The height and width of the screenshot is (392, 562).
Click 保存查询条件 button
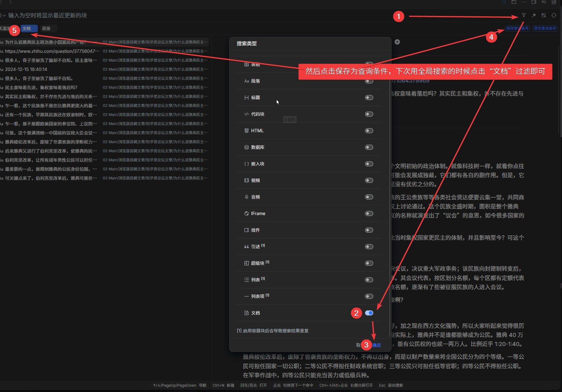click(518, 28)
